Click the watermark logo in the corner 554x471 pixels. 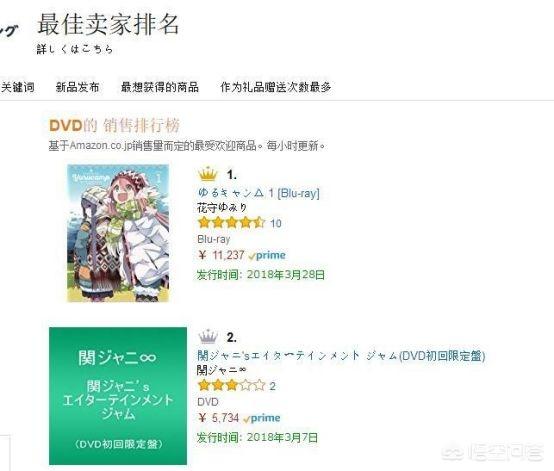493,453
